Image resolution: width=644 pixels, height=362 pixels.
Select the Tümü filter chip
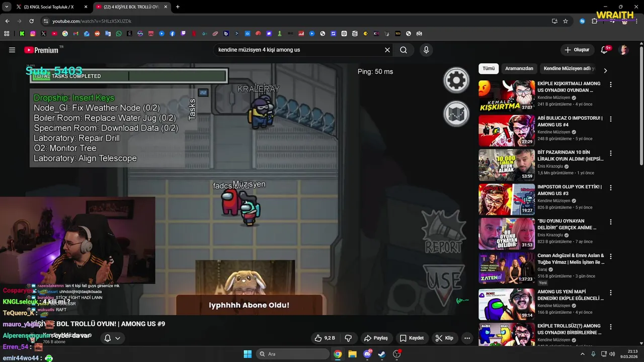click(489, 68)
